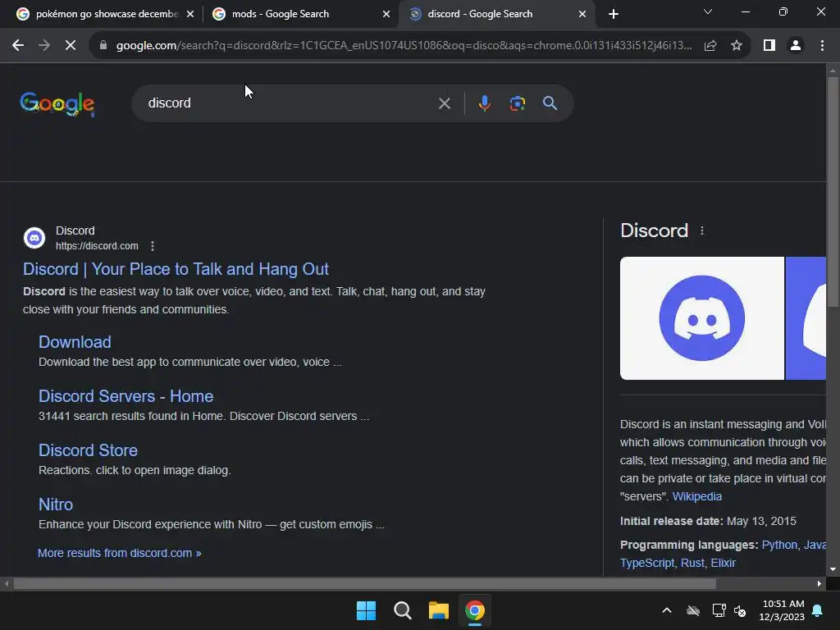Click the browser forward arrow

pyautogui.click(x=44, y=46)
